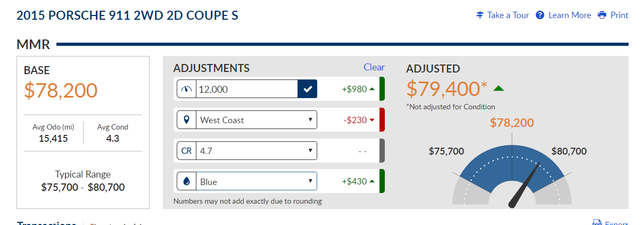The image size is (644, 225).
Task: Click the MMR gauge needle
Action: (x=525, y=184)
